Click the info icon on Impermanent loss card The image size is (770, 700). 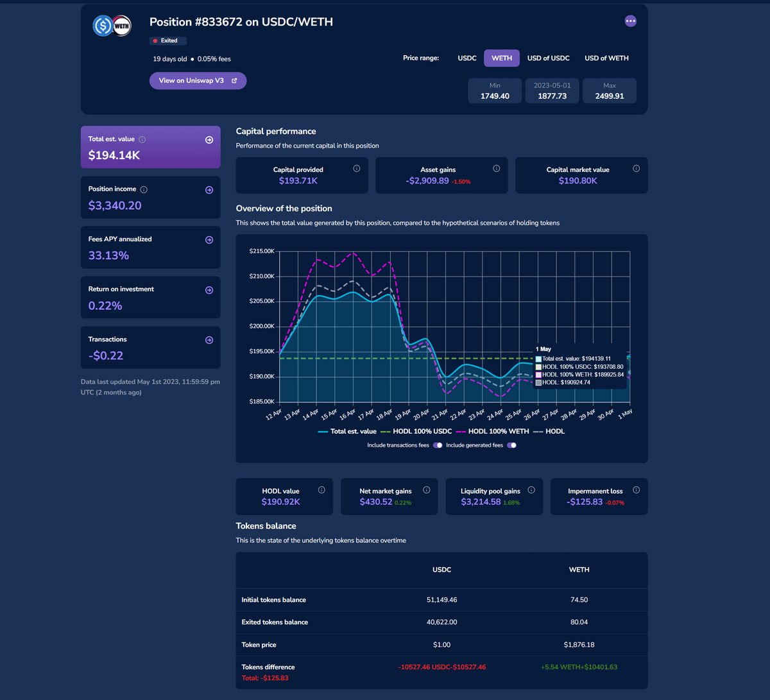point(636,490)
